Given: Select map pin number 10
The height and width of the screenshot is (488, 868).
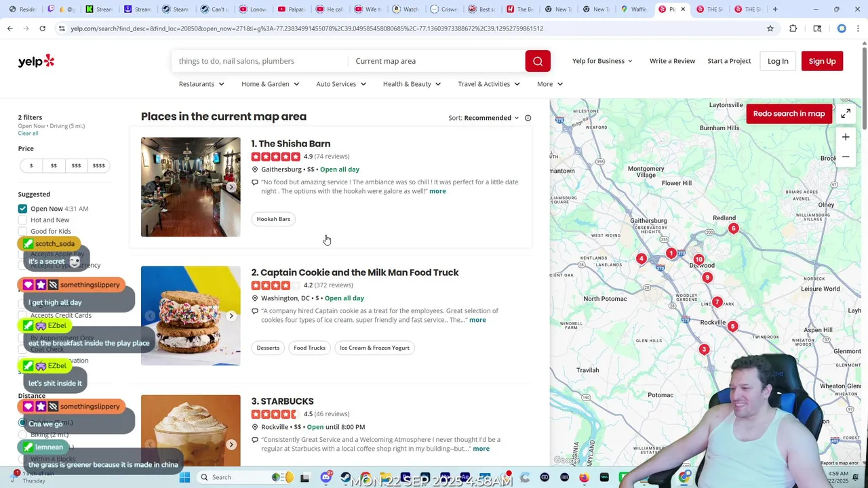Looking at the screenshot, I should pos(698,260).
